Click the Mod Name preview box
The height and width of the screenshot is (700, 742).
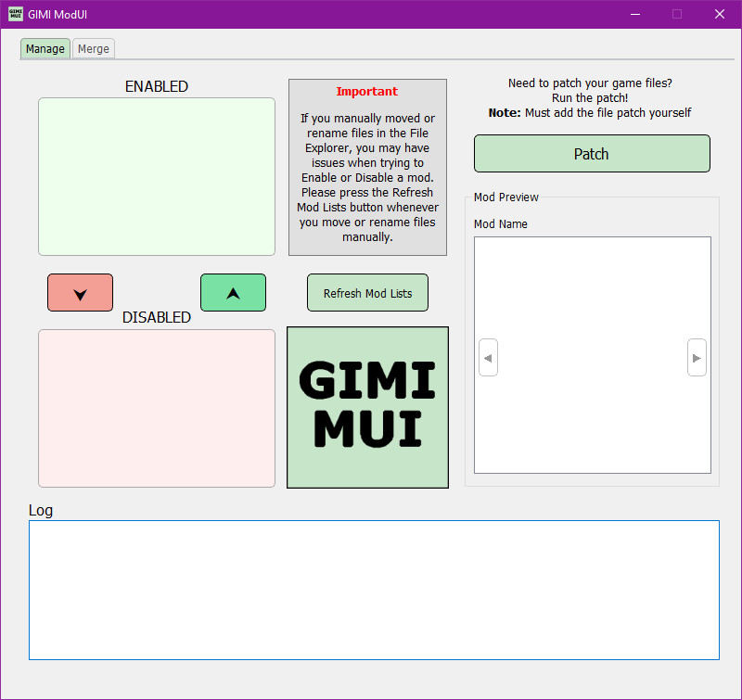[x=592, y=278]
